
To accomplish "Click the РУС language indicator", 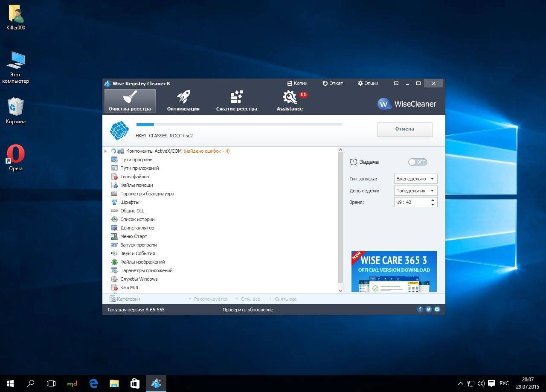I will tap(504, 383).
